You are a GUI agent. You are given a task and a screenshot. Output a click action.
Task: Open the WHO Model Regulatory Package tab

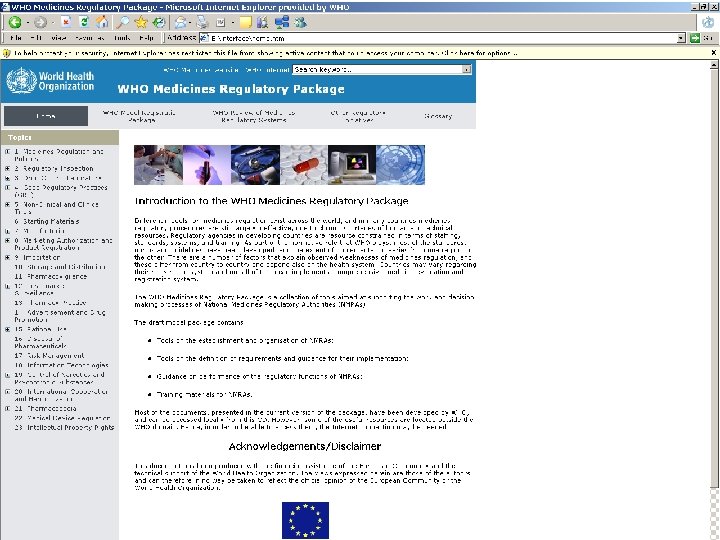coord(139,116)
